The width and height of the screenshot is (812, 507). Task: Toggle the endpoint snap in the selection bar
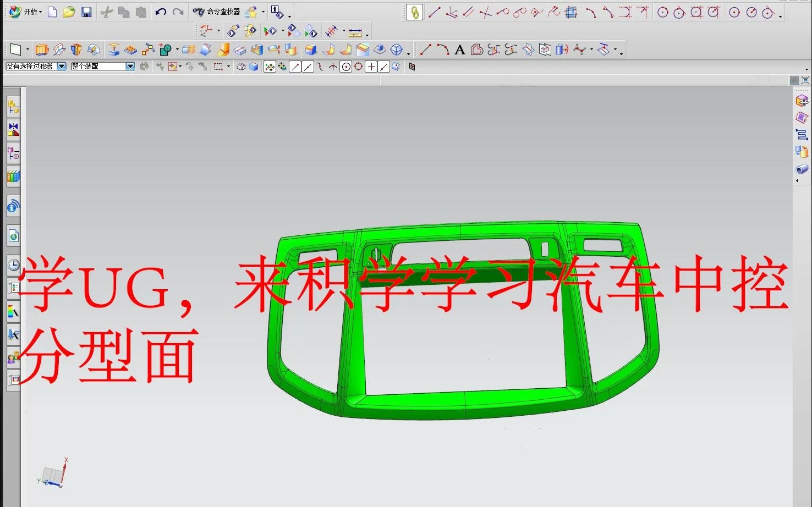coord(295,67)
